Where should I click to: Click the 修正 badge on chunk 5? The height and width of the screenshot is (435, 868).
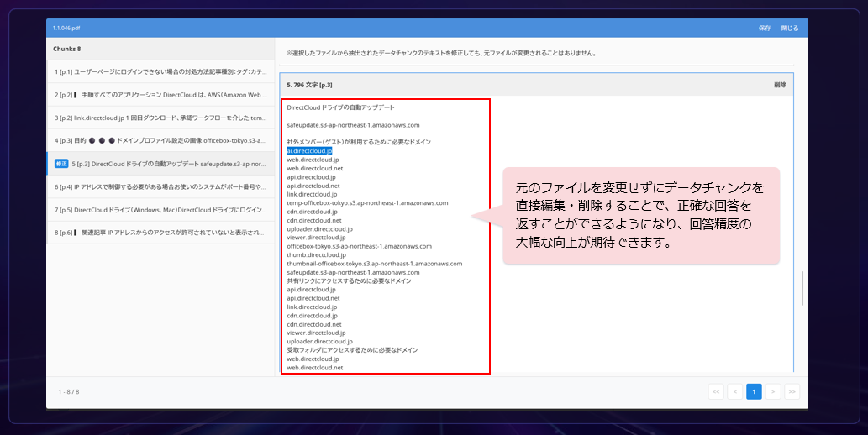pos(61,164)
